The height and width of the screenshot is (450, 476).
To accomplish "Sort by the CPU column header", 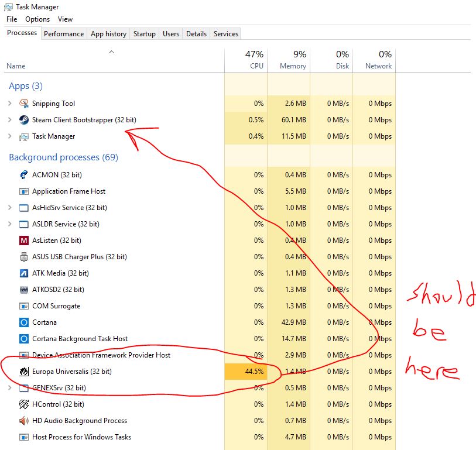I will click(x=246, y=61).
